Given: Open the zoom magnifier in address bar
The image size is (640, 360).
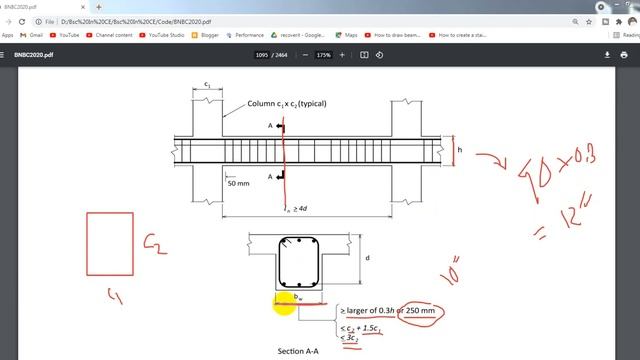Looking at the screenshot, I should click(x=575, y=22).
